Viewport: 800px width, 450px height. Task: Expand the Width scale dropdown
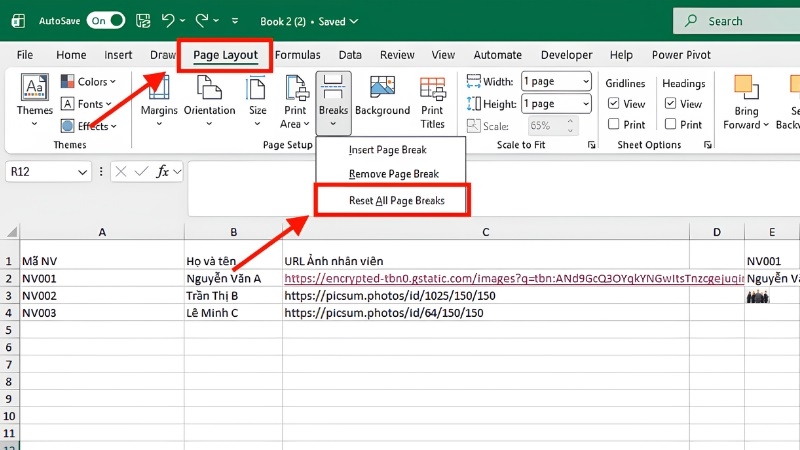coord(586,82)
